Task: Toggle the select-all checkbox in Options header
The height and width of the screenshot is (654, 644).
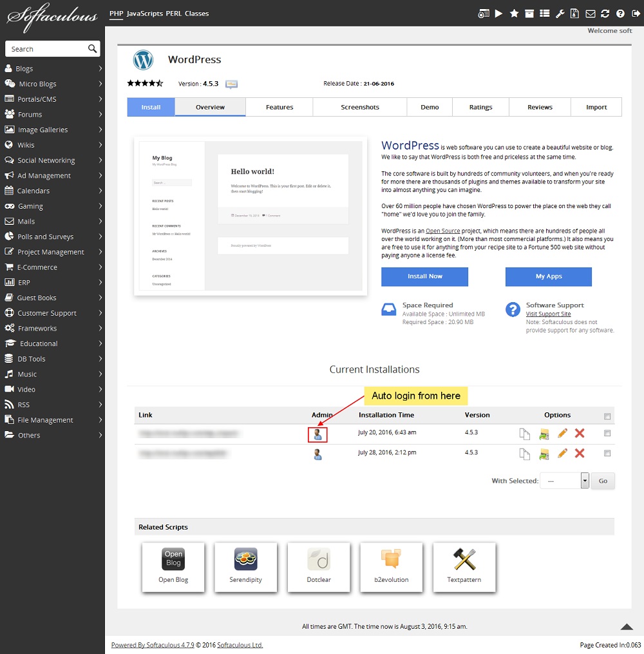Action: [x=607, y=416]
